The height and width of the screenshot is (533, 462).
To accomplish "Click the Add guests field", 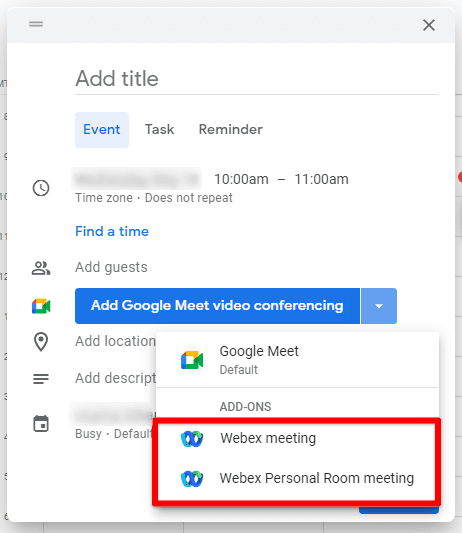I will coord(111,267).
